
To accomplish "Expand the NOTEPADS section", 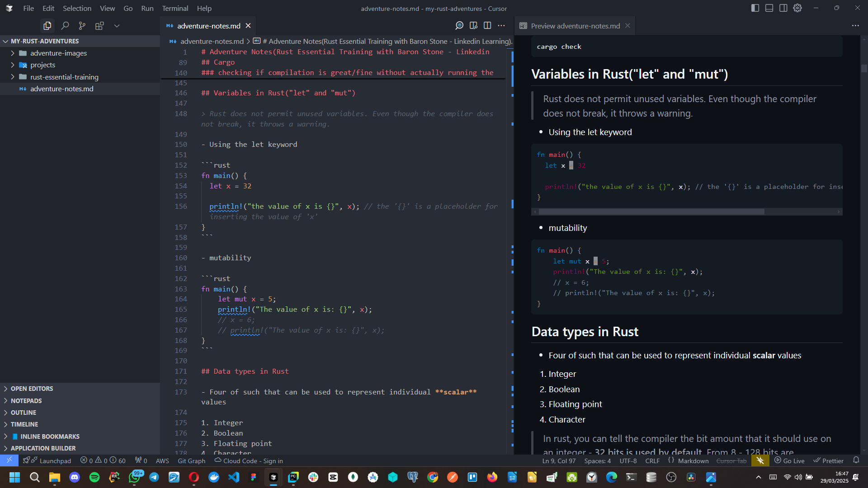I will tap(26, 401).
